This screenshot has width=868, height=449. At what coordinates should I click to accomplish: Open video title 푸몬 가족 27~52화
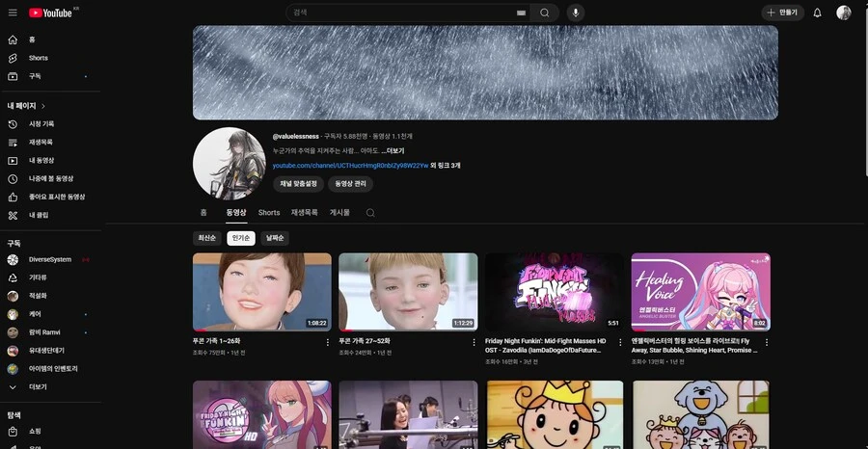click(365, 342)
